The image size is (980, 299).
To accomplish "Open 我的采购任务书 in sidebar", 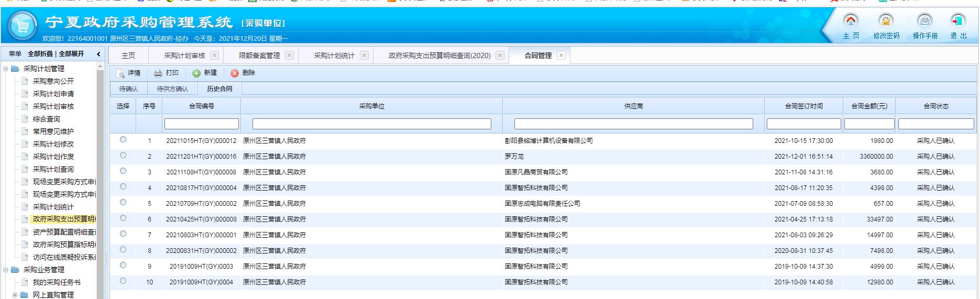I will tap(57, 282).
